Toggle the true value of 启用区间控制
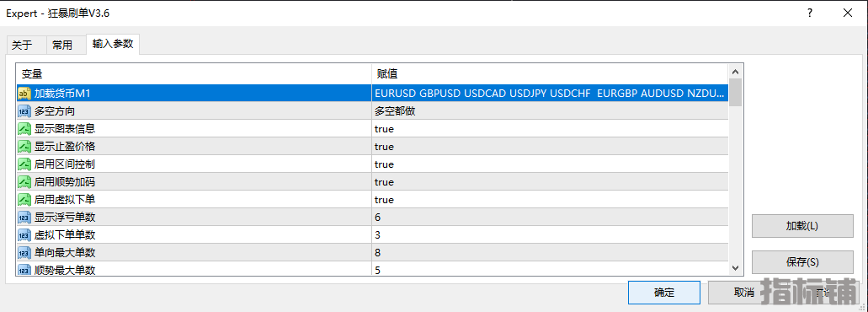Viewport: 868px width, 312px height. click(551, 164)
